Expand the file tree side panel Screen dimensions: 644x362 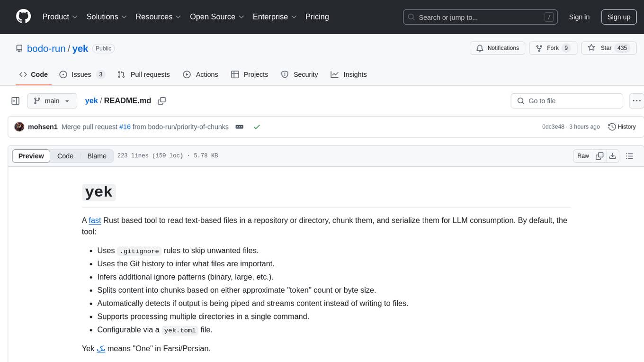click(16, 101)
